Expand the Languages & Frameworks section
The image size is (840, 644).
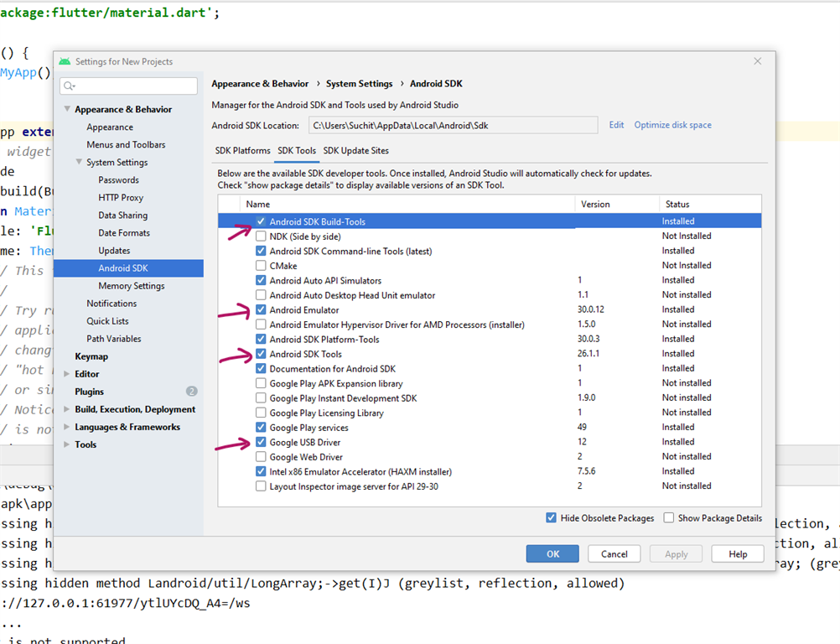[x=67, y=428]
